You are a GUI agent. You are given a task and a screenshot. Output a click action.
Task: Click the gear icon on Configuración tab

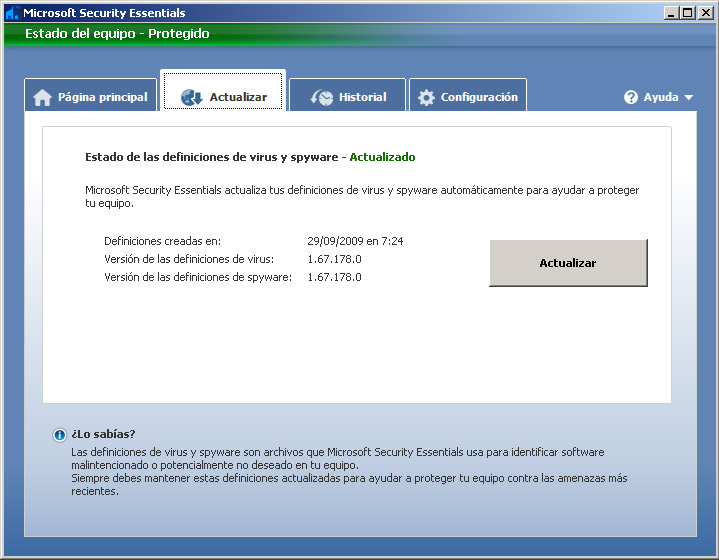(x=426, y=98)
